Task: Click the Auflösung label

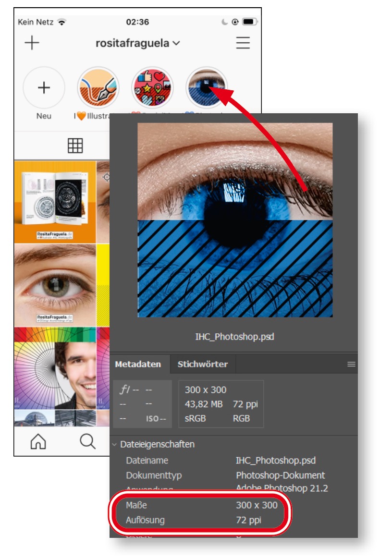Action: [145, 520]
